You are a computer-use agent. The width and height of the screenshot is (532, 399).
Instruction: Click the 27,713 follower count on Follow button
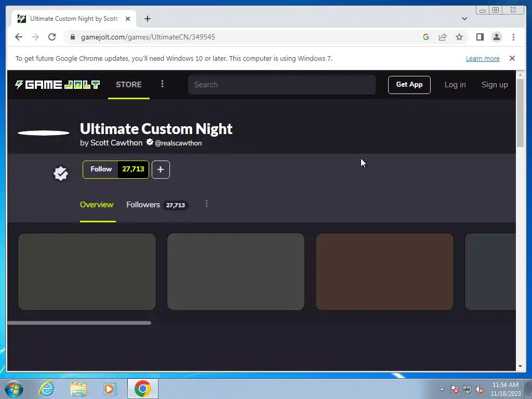tap(133, 169)
